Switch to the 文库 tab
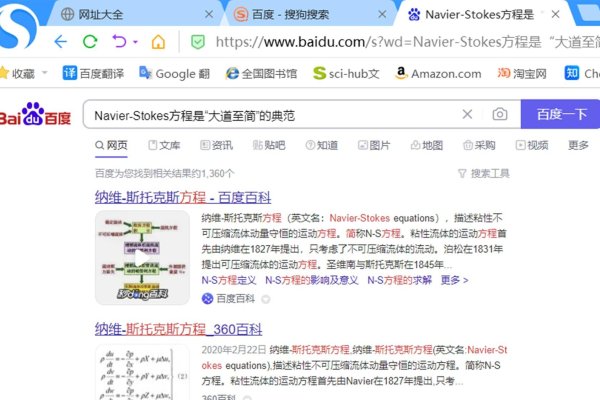 [164, 145]
